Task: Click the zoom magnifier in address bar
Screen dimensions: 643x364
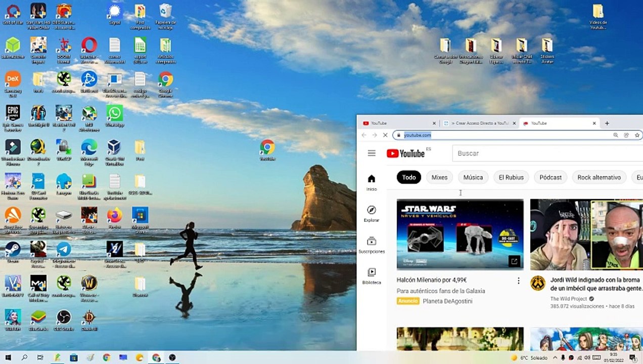Action: (x=615, y=135)
